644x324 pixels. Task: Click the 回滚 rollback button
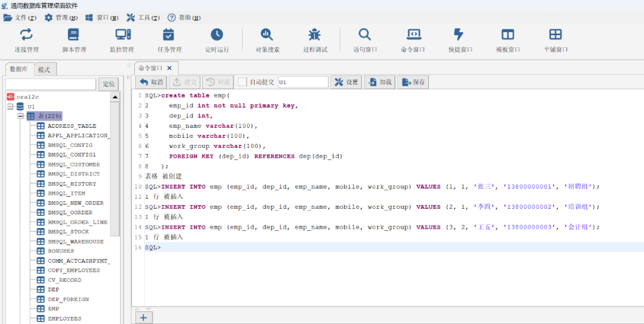[218, 82]
